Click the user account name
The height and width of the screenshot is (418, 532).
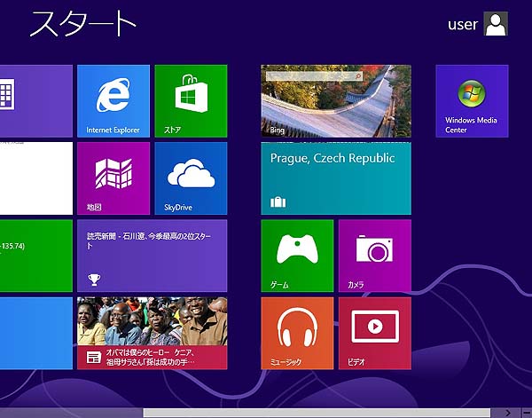tap(462, 25)
